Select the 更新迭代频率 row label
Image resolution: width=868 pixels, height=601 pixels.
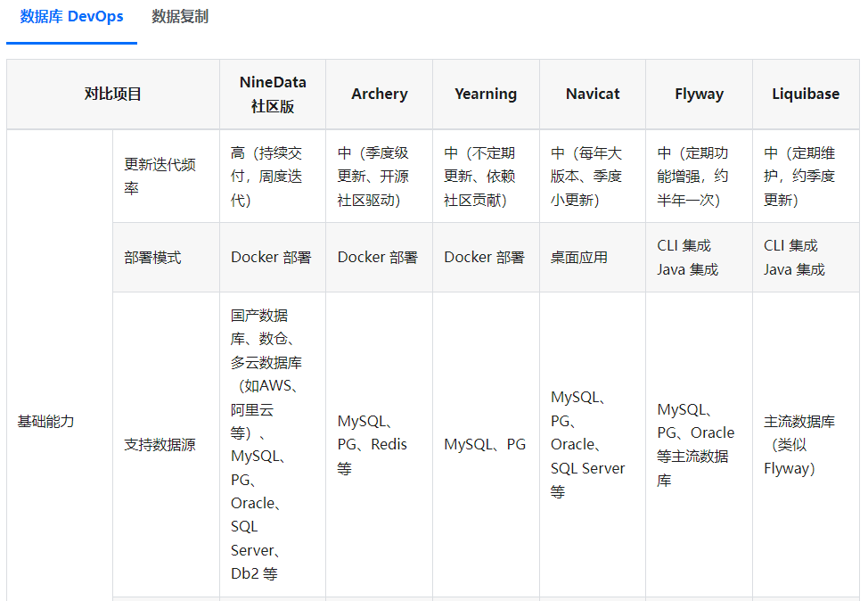[x=166, y=177]
